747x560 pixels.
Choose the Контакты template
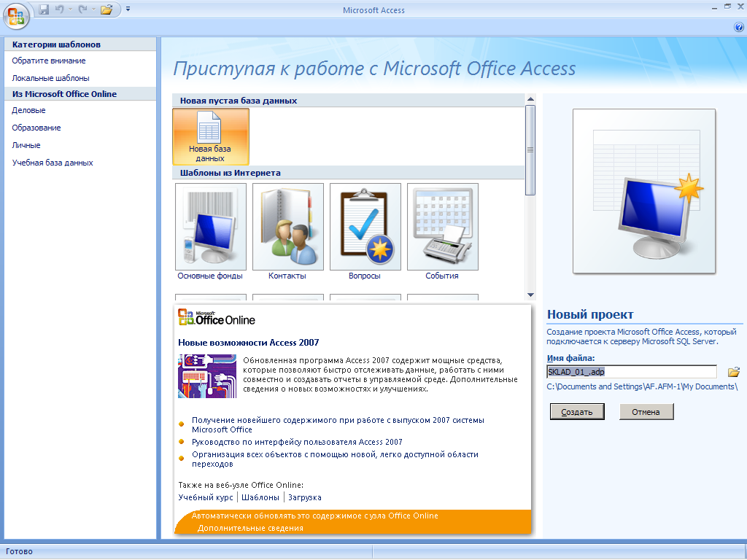coord(287,232)
